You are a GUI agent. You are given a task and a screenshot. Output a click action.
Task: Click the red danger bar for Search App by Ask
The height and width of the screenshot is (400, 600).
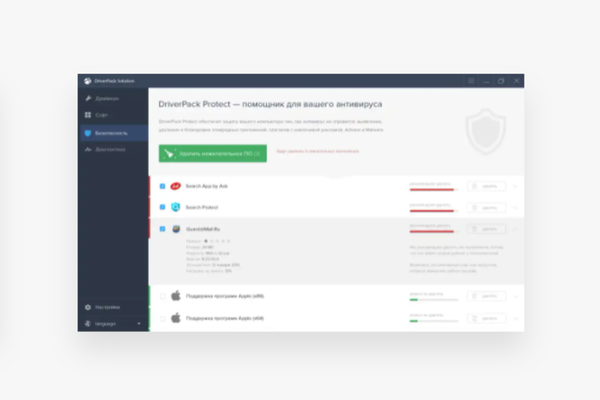tap(432, 189)
